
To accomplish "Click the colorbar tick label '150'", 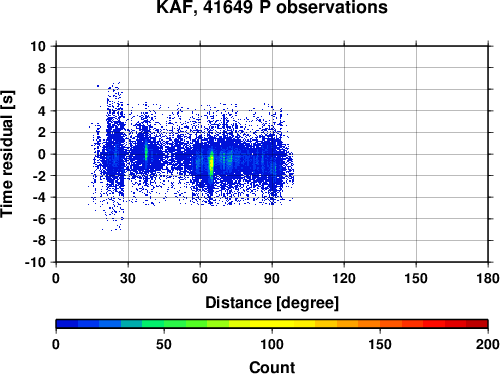I will tap(380, 344).
